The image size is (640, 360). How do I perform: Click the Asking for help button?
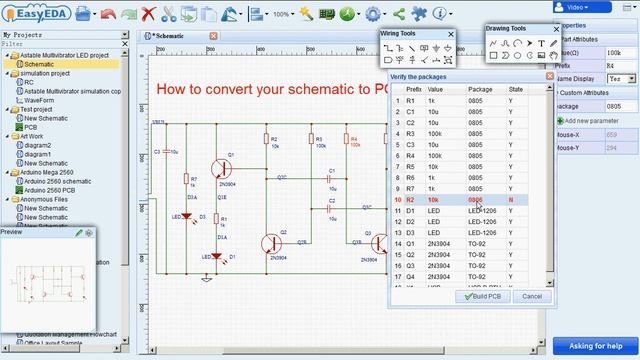click(x=596, y=346)
